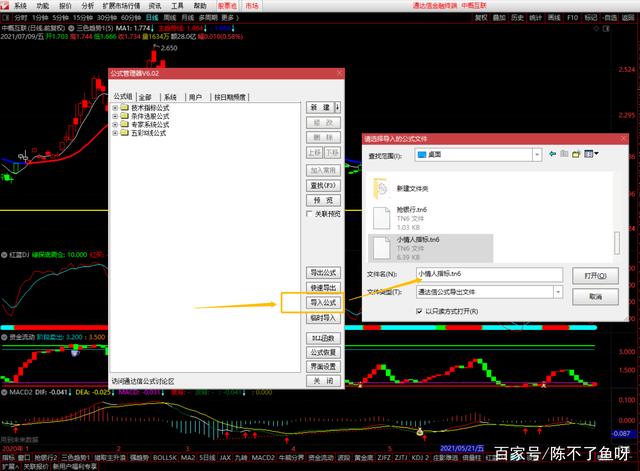Image resolution: width=640 pixels, height=471 pixels.
Task: Close the import formula file dialog
Action: [623, 139]
